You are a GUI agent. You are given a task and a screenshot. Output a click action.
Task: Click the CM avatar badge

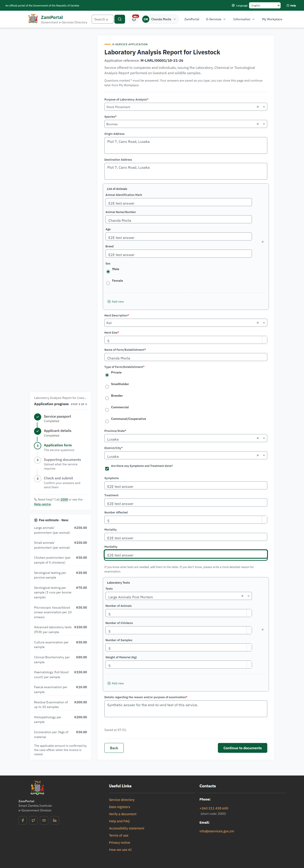146,19
